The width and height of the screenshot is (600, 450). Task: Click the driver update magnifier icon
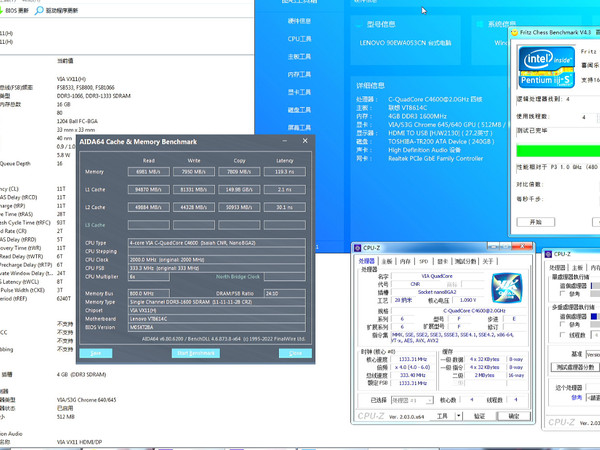click(39, 10)
